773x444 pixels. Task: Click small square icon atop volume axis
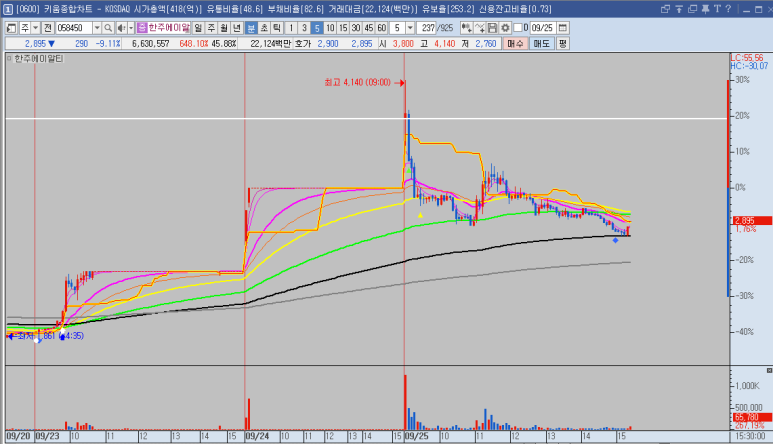769,370
